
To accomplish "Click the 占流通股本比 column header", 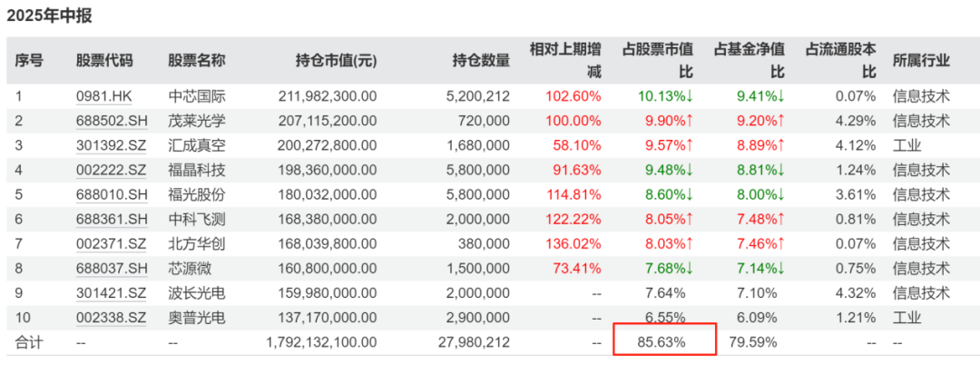I will click(x=840, y=61).
